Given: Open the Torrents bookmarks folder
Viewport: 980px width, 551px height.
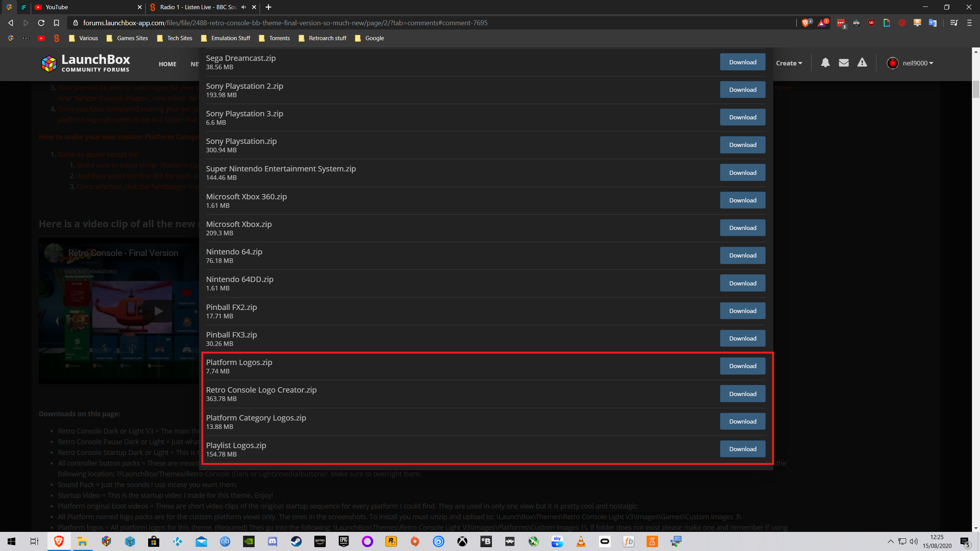Looking at the screenshot, I should (274, 38).
